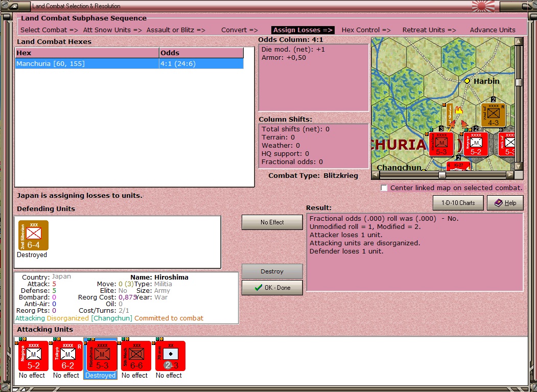537x392 pixels.
Task: Click the Destroy button
Action: tap(272, 271)
